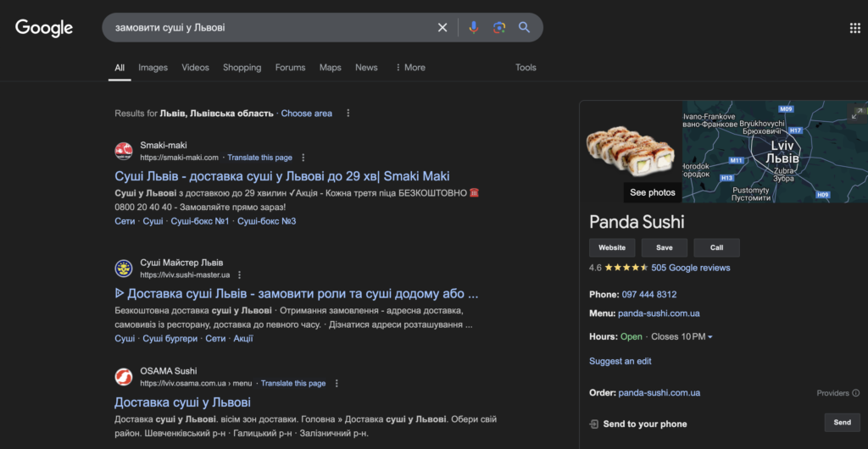This screenshot has width=868, height=449.
Task: Open the More search filters menu
Action: (410, 68)
